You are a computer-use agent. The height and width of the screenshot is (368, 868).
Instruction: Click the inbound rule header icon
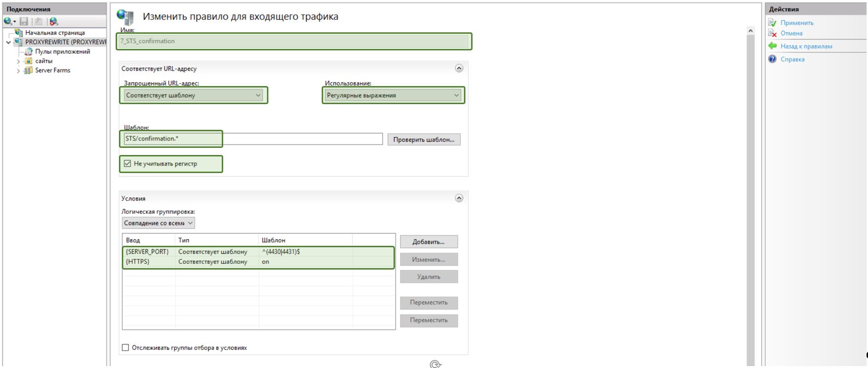coord(126,17)
